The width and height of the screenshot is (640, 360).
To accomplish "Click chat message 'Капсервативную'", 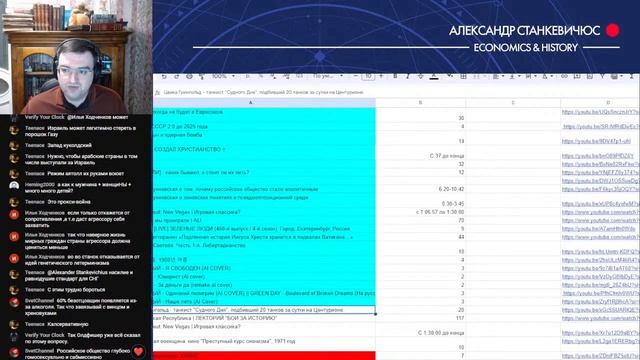I will [x=67, y=324].
